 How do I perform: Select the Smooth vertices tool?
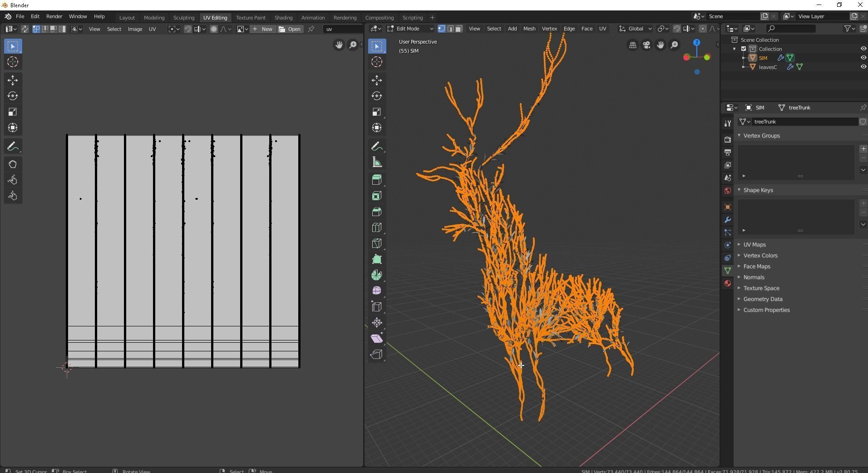point(377,291)
